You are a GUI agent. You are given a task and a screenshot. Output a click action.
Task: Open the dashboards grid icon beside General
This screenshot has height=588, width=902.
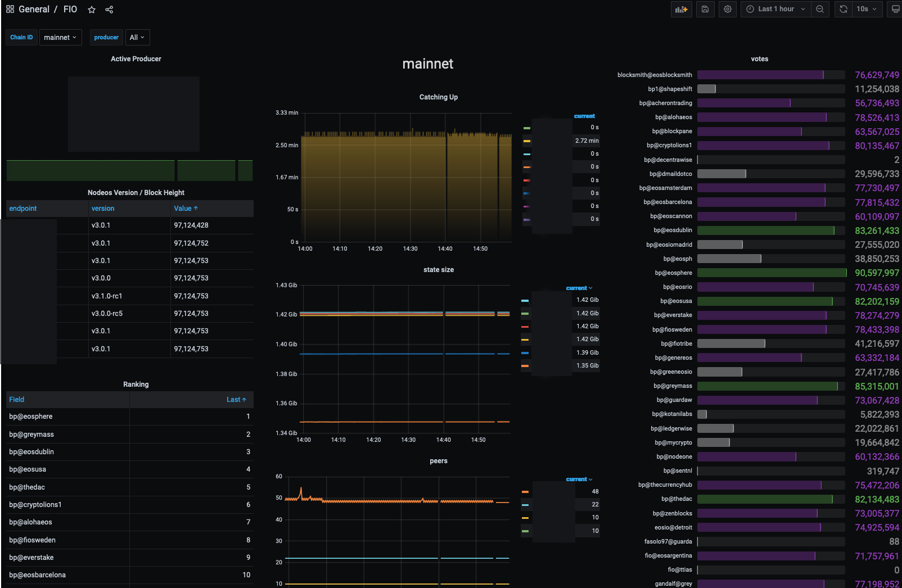(x=10, y=10)
